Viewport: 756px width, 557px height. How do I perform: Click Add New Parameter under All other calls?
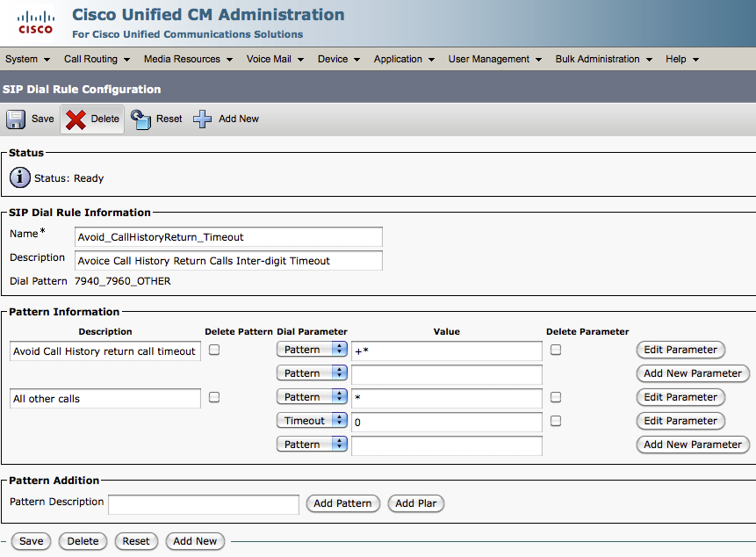coord(693,445)
